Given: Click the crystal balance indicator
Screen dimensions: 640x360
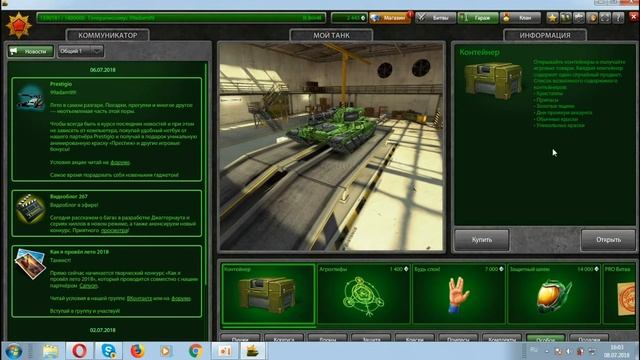Looking at the screenshot, I should [349, 18].
